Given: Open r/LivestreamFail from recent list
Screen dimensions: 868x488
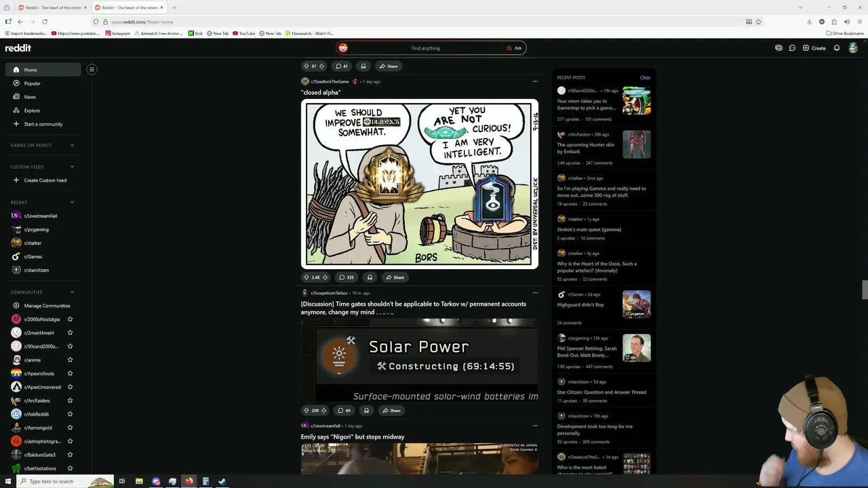Looking at the screenshot, I should click(43, 216).
